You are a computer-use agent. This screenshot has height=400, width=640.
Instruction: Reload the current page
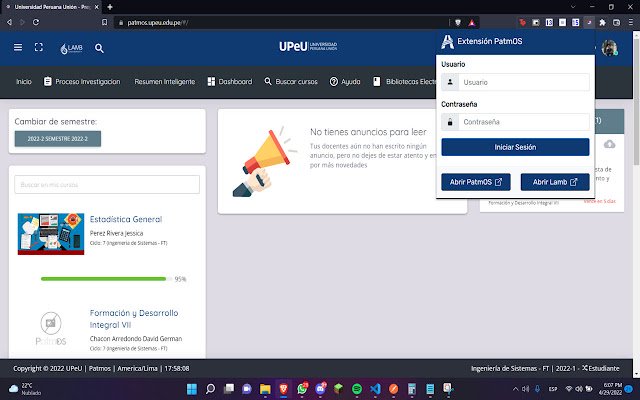pyautogui.click(x=36, y=22)
